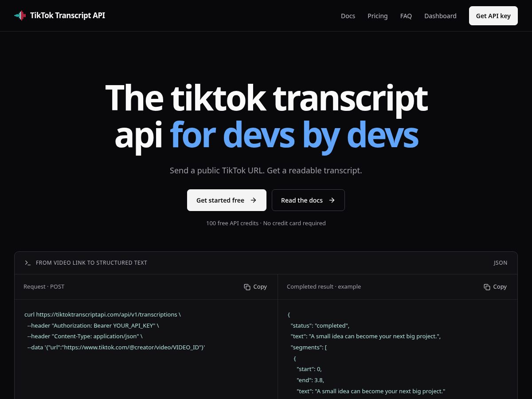
Task: Click the Authorization Bearer YOUR_API_KEY header line
Action: tap(93, 325)
